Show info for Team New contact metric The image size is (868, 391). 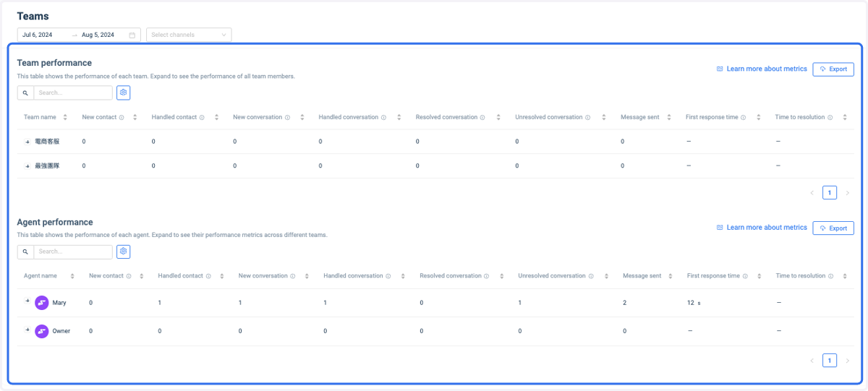[x=122, y=117]
